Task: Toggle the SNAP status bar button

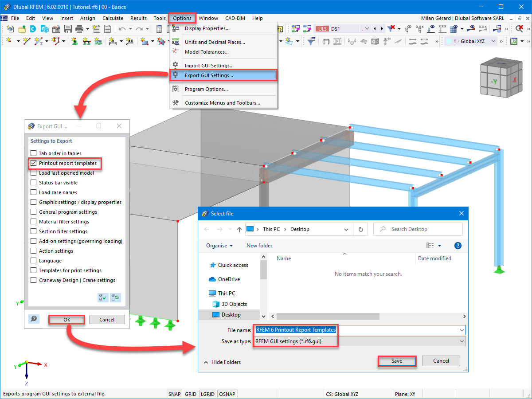Action: 174,394
